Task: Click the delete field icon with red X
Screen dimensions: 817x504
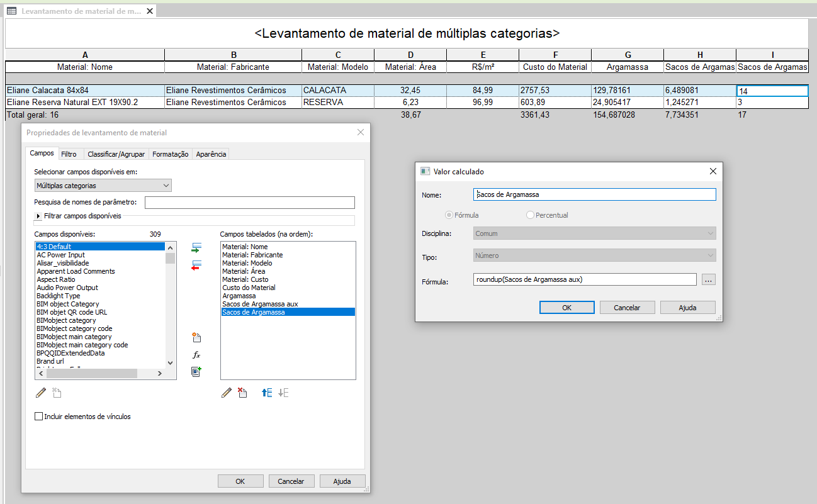Action: [x=244, y=393]
